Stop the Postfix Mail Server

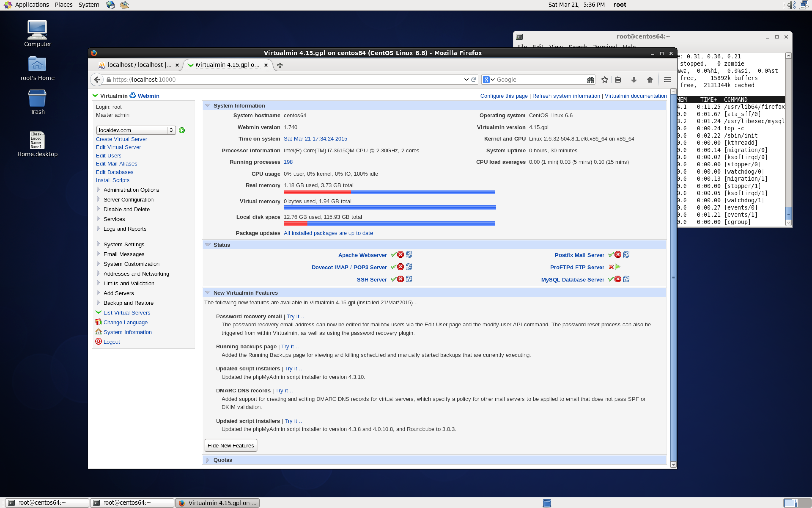pos(618,255)
